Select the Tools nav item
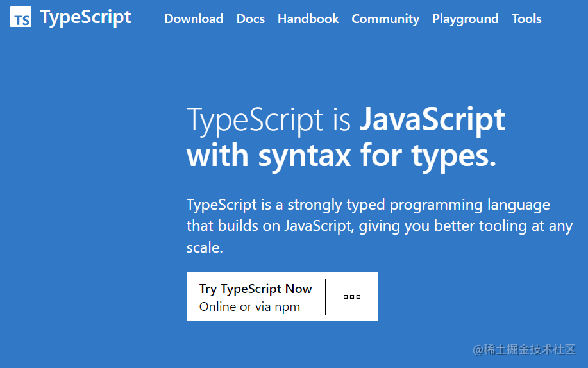This screenshot has height=368, width=588. [x=526, y=19]
